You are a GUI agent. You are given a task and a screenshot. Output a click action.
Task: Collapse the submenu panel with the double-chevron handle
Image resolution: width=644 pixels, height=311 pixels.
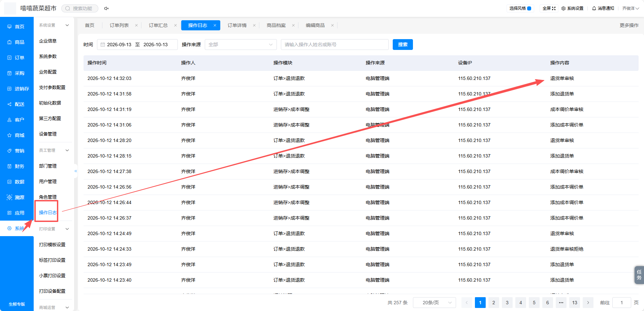coord(76,171)
